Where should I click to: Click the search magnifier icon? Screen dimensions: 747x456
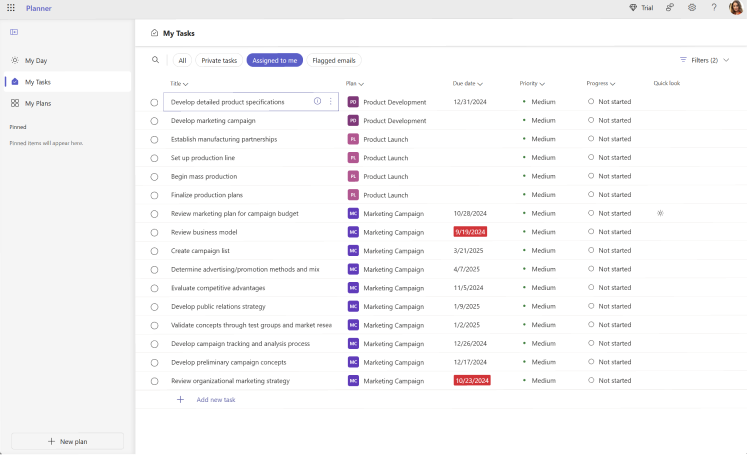click(x=155, y=60)
